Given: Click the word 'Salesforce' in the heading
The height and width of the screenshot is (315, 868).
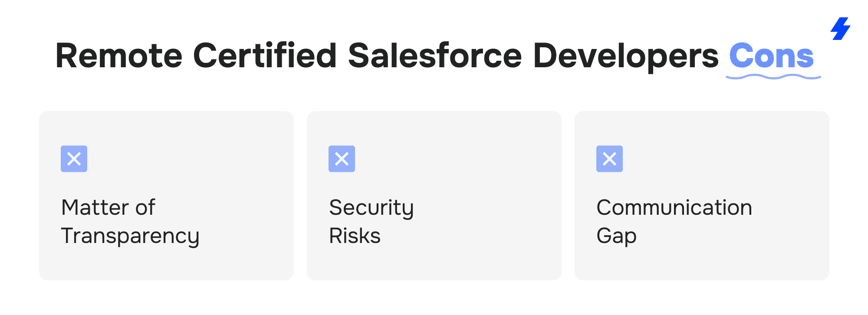Looking at the screenshot, I should click(x=434, y=56).
